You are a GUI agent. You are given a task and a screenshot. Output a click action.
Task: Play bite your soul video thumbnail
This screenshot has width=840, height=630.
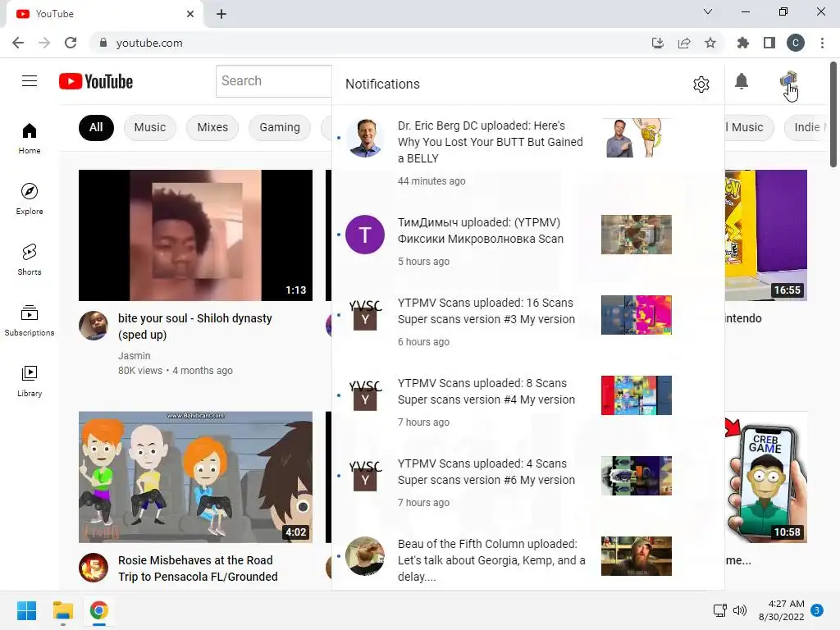tap(195, 235)
